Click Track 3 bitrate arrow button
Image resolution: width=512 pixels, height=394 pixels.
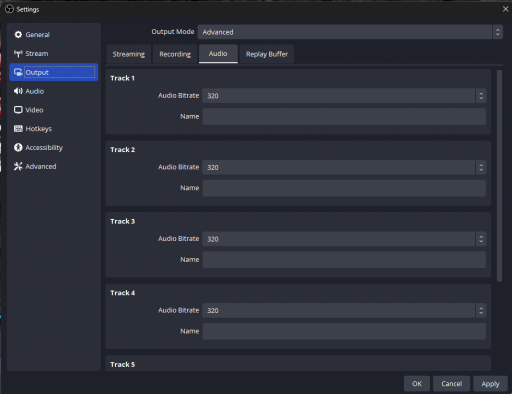[481, 239]
